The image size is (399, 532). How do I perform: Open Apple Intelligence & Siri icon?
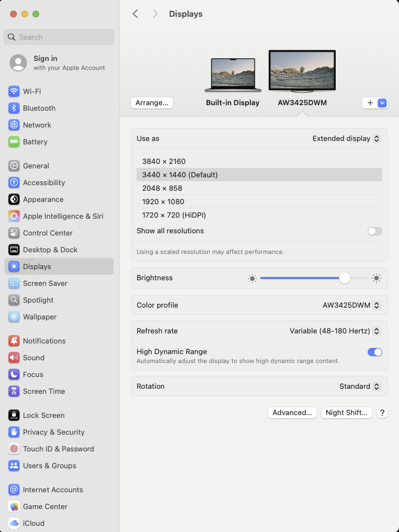click(14, 216)
